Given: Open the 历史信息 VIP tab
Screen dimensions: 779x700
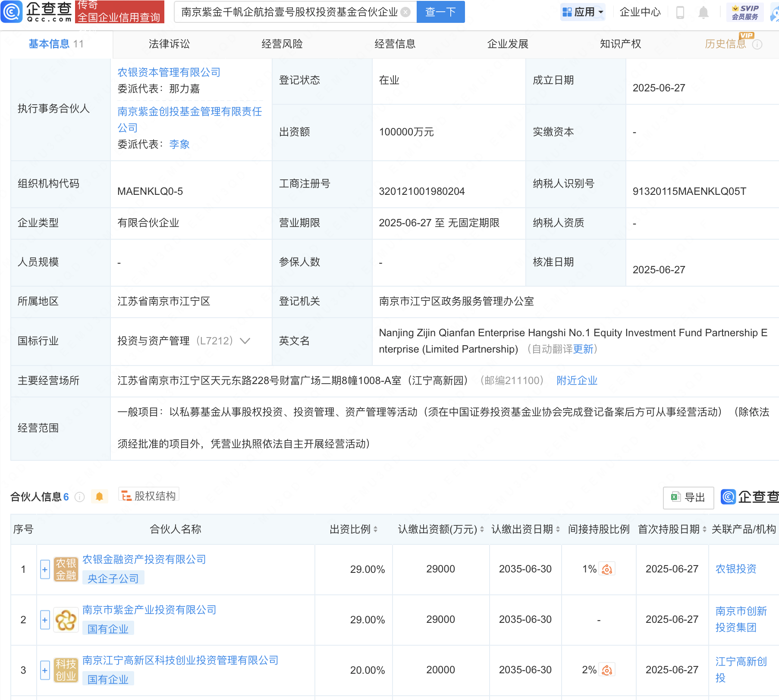Looking at the screenshot, I should tap(726, 44).
